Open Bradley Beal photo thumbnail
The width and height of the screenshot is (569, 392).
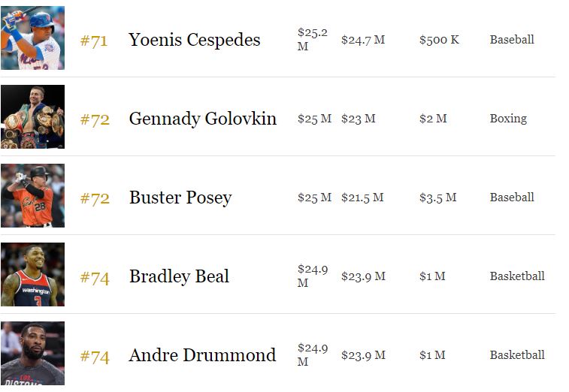[32, 275]
